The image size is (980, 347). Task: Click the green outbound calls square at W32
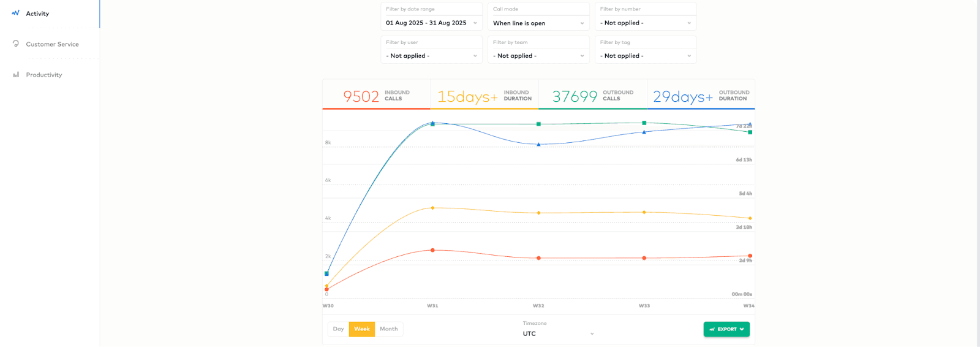click(x=538, y=124)
